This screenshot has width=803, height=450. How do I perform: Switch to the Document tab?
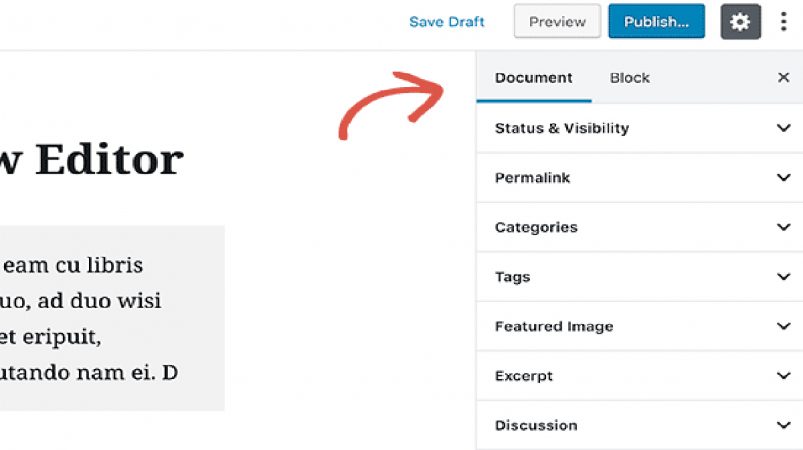point(534,78)
